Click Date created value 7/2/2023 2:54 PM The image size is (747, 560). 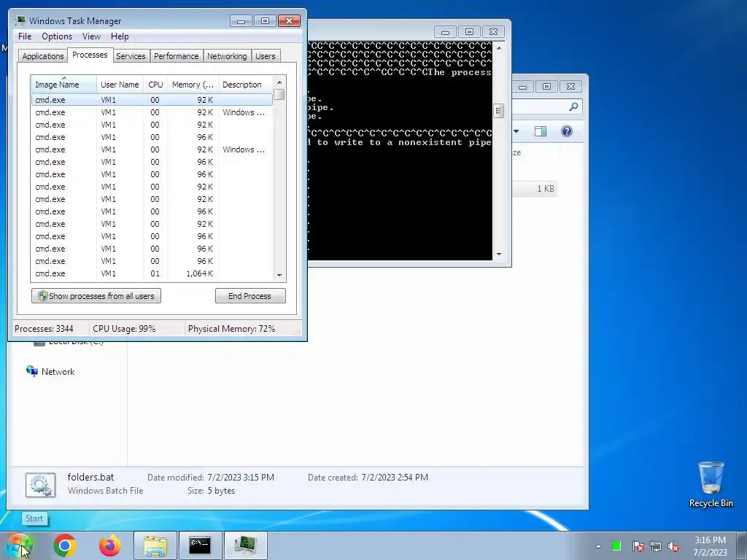(x=395, y=477)
